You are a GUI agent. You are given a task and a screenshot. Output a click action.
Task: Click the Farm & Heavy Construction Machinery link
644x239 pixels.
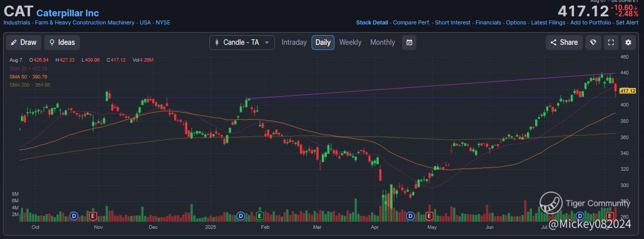pos(85,23)
